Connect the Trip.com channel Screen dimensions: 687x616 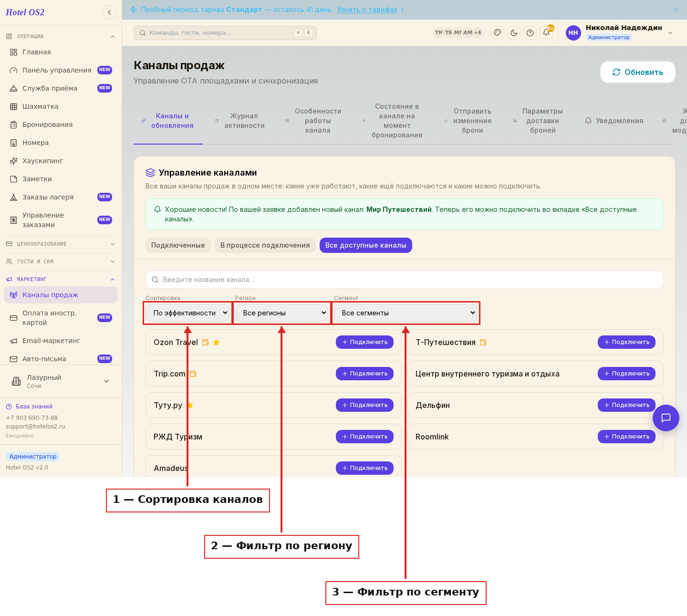364,374
